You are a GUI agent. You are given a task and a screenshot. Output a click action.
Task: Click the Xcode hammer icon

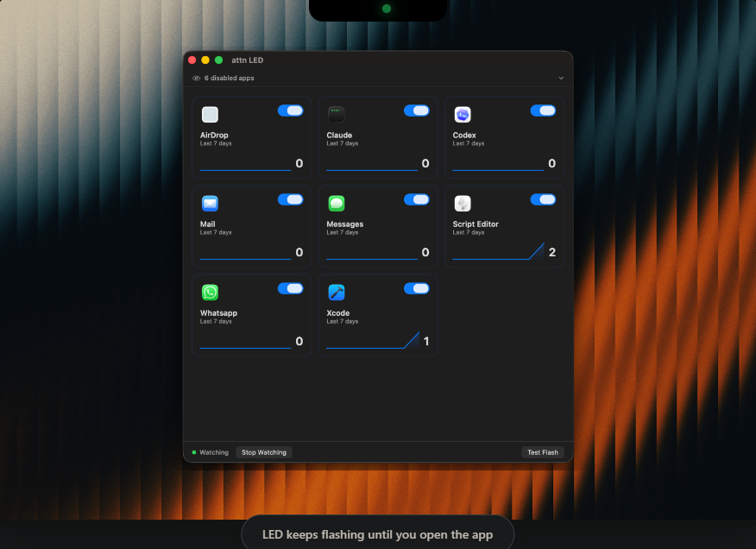tap(336, 292)
